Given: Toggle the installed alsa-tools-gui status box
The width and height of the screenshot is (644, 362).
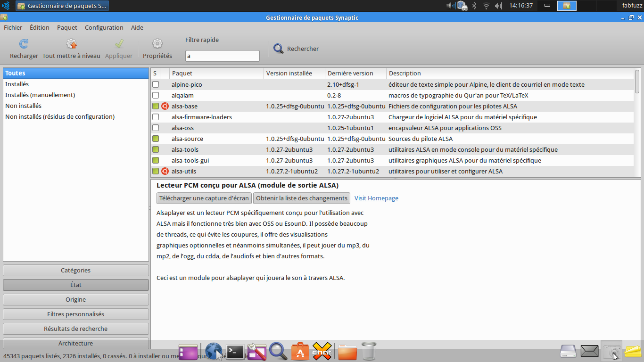Looking at the screenshot, I should 156,160.
